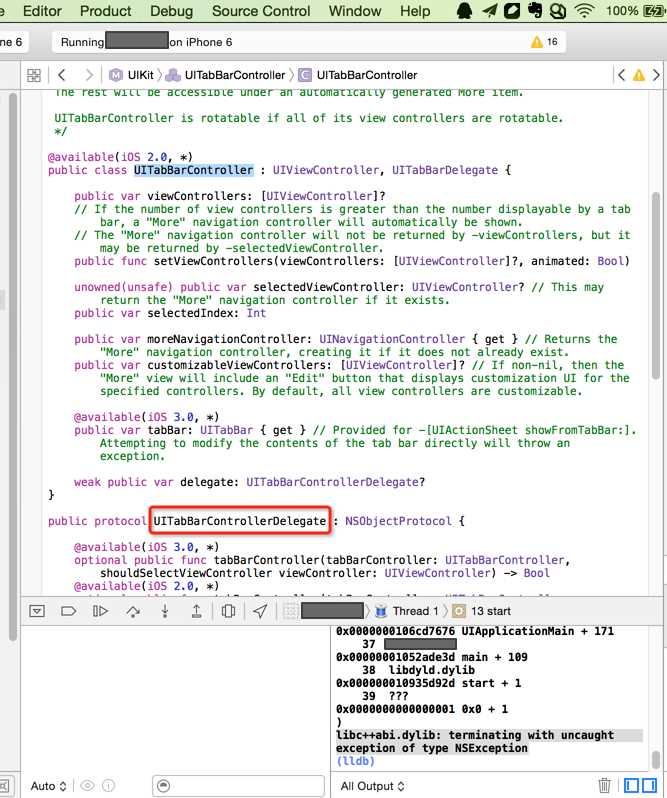This screenshot has height=798, width=667.
Task: Step over the current line
Action: tap(133, 611)
